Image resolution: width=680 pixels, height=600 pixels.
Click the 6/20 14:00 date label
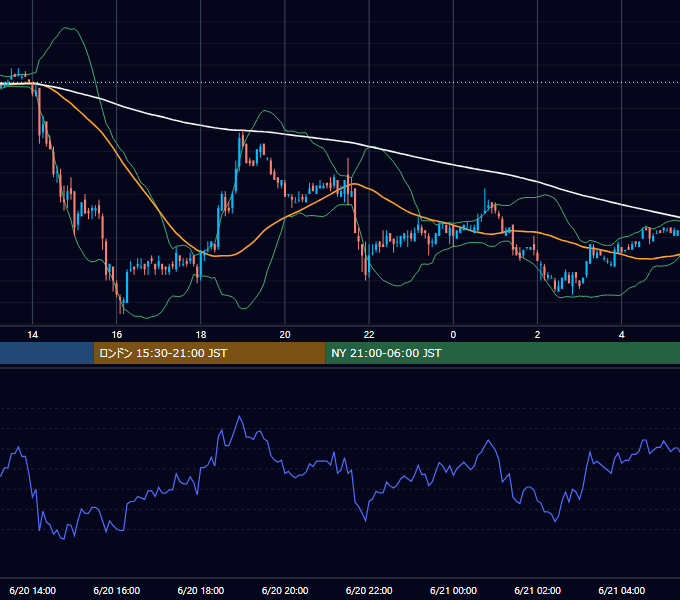pyautogui.click(x=33, y=590)
